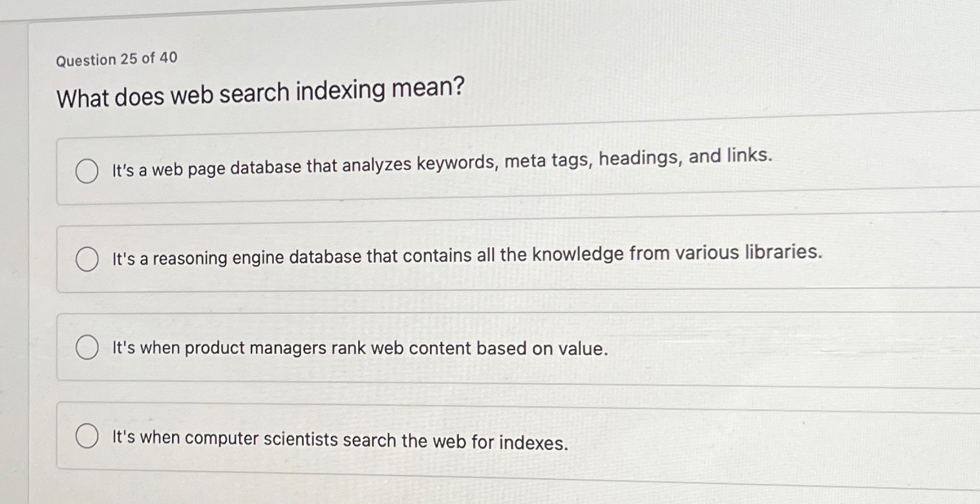Select the reasoning engine database answer option
This screenshot has width=980, height=504.
coord(87,259)
